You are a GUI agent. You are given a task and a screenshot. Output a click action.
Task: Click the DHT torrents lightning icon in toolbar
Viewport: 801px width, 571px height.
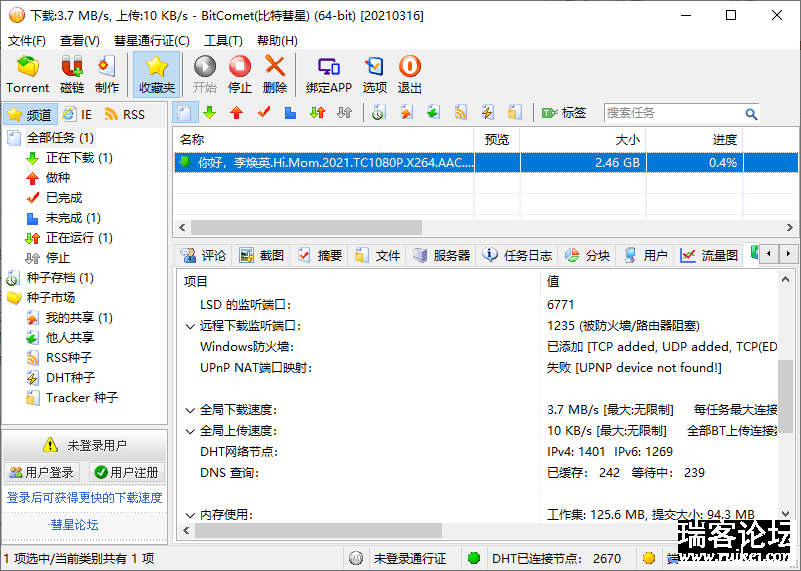(x=487, y=112)
